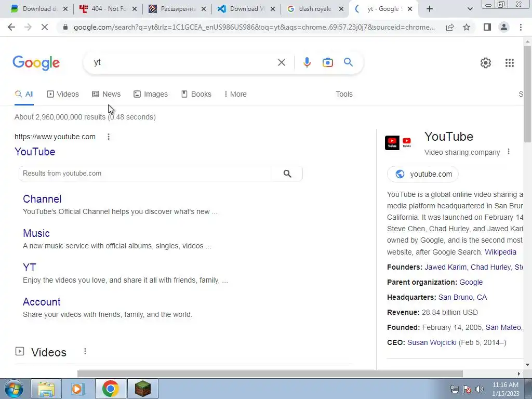532x399 pixels.
Task: Share this page from address bar
Action: 450,27
